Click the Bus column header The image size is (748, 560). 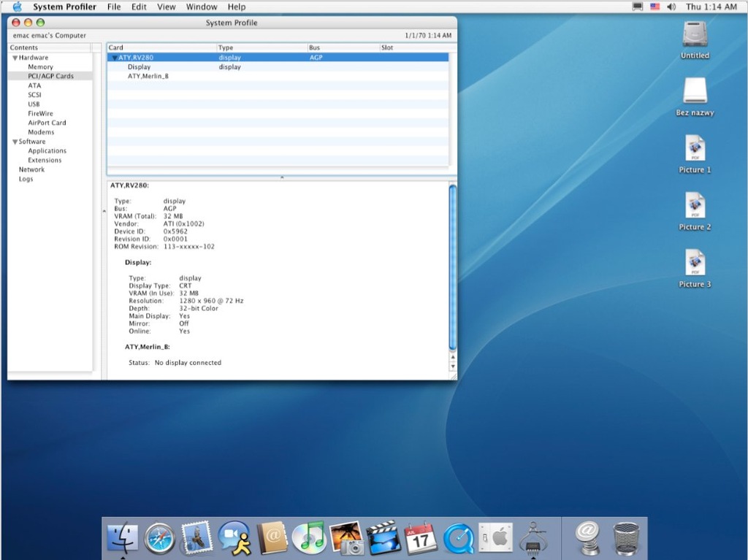click(343, 47)
